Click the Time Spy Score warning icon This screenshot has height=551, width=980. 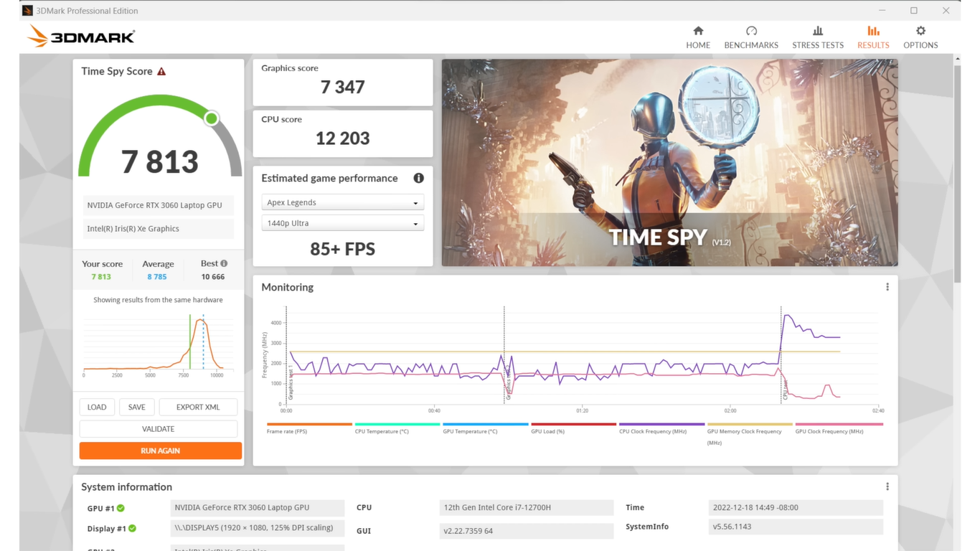tap(161, 72)
